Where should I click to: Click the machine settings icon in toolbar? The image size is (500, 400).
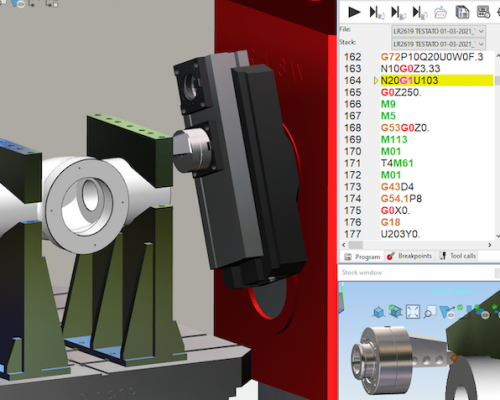pos(483,12)
